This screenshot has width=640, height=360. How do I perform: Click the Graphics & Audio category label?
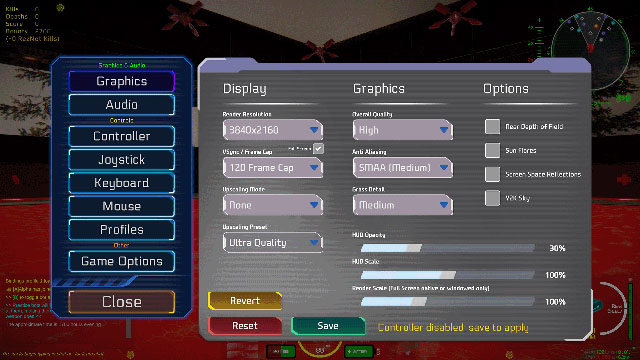pos(122,65)
